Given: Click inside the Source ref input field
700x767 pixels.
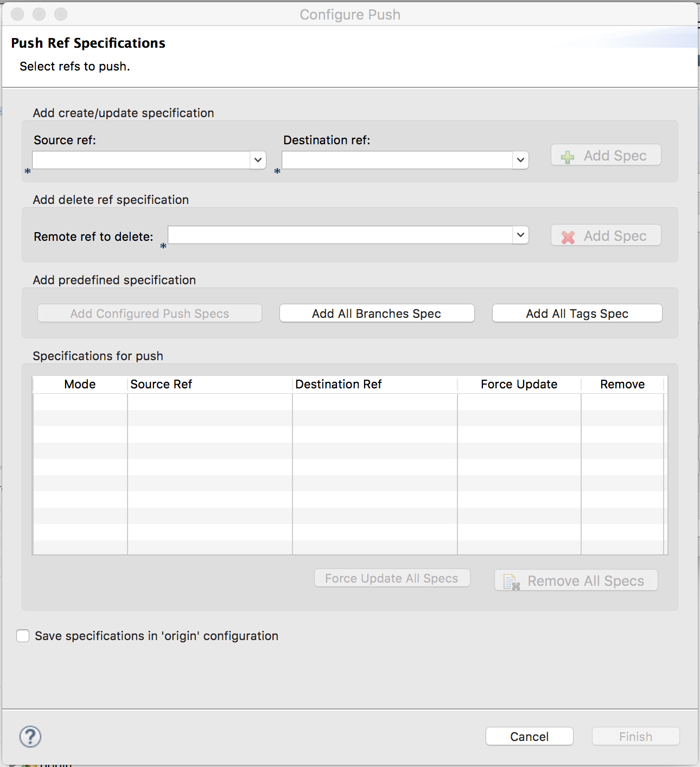Looking at the screenshot, I should coord(142,160).
